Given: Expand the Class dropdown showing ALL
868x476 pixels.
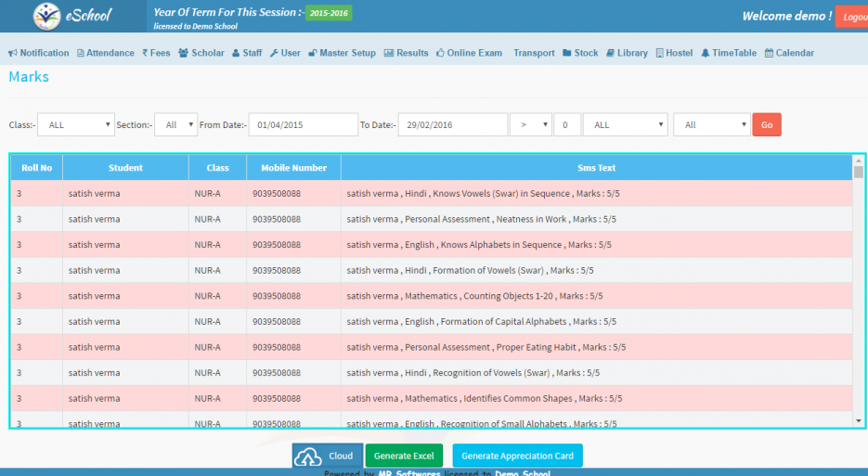Looking at the screenshot, I should [75, 124].
